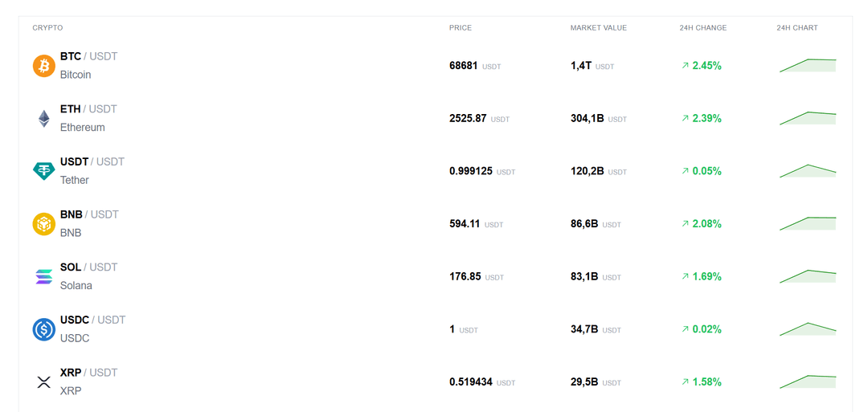Click the Solana logo icon
Viewport: 868px width, 412px height.
(x=44, y=277)
